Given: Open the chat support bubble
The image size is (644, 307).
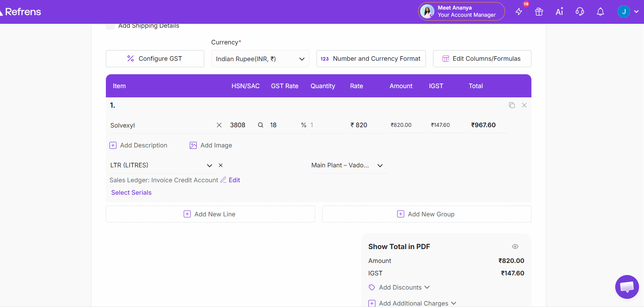Looking at the screenshot, I should point(627,287).
